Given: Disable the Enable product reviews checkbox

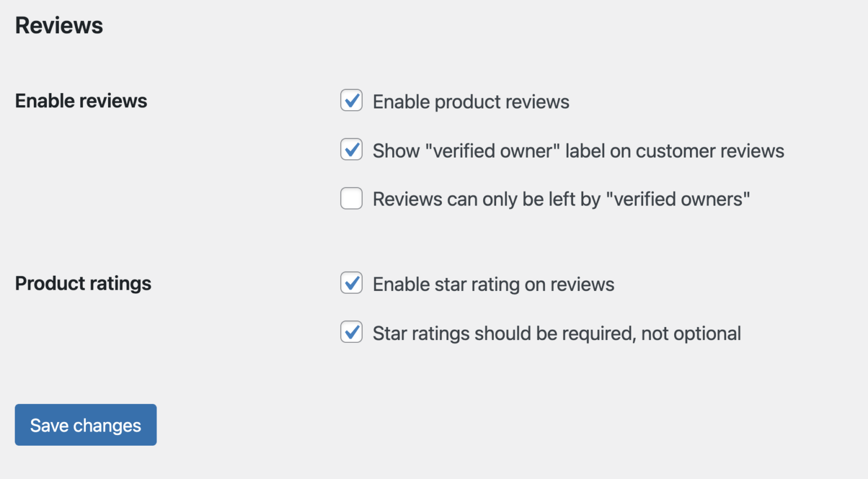Looking at the screenshot, I should pos(351,101).
